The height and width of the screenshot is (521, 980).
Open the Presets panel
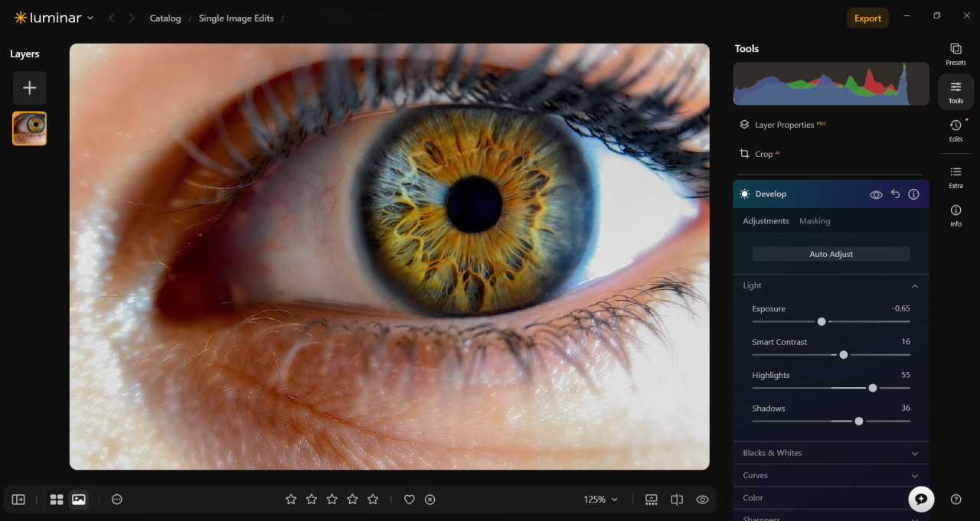[x=955, y=54]
